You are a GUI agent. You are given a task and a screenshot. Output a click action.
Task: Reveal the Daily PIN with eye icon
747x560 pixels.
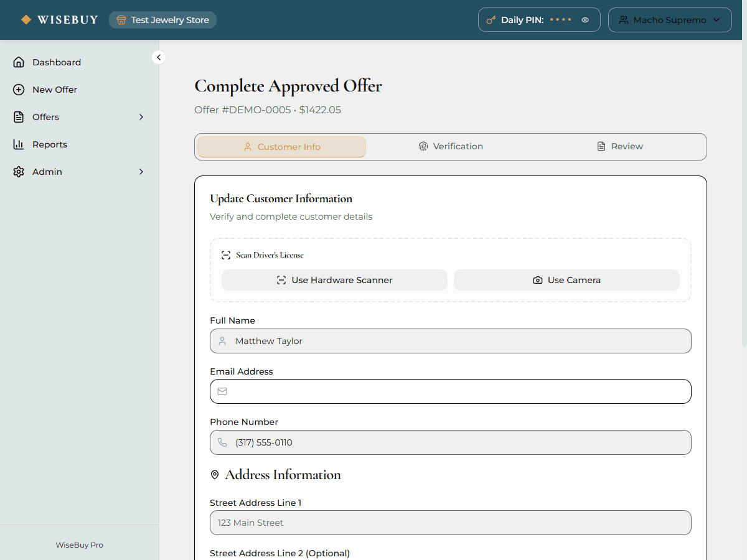[x=585, y=20]
